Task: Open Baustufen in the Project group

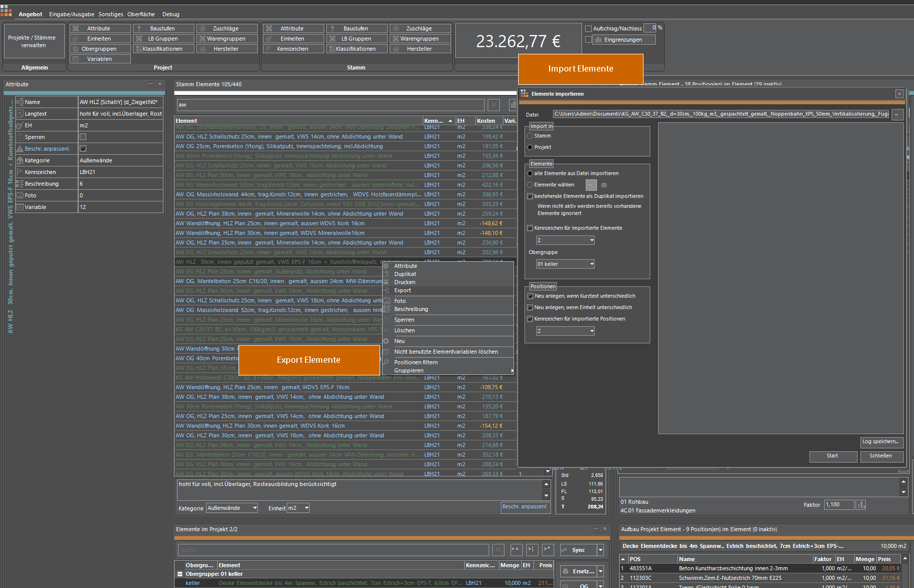Action: click(163, 28)
